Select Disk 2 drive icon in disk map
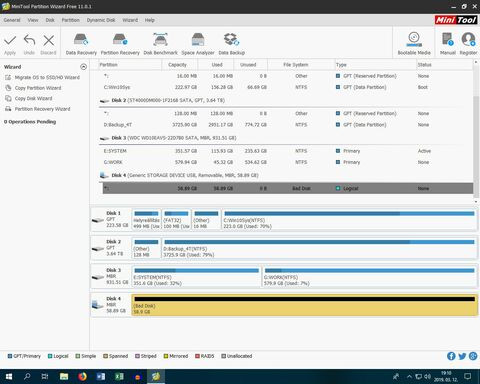 click(x=98, y=249)
